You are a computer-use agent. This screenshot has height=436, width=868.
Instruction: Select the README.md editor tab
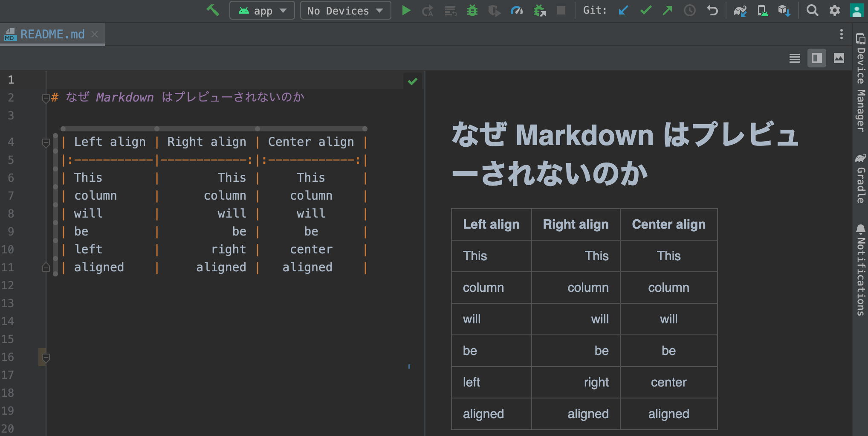click(x=52, y=34)
